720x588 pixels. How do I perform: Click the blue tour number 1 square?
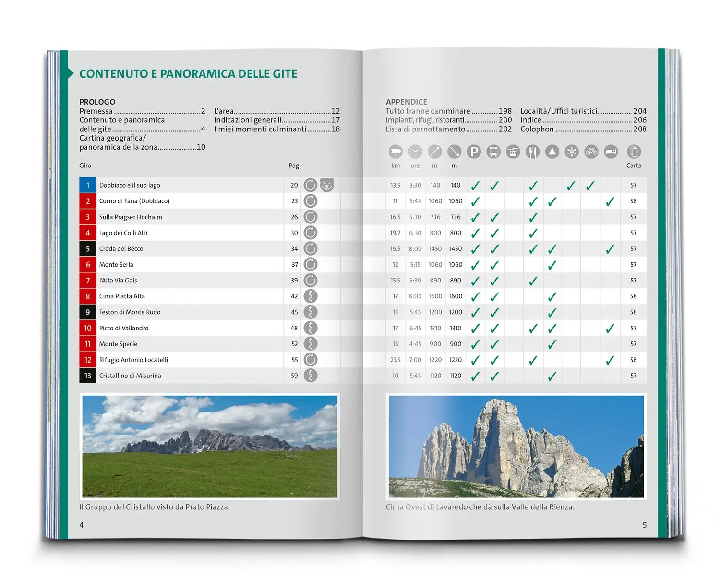[88, 185]
